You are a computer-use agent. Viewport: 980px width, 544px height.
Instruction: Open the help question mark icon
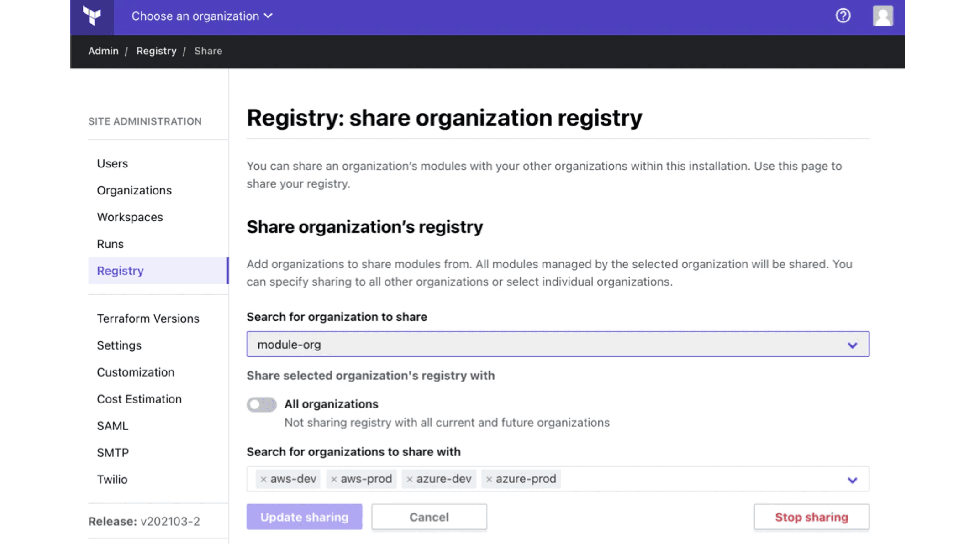coord(843,16)
